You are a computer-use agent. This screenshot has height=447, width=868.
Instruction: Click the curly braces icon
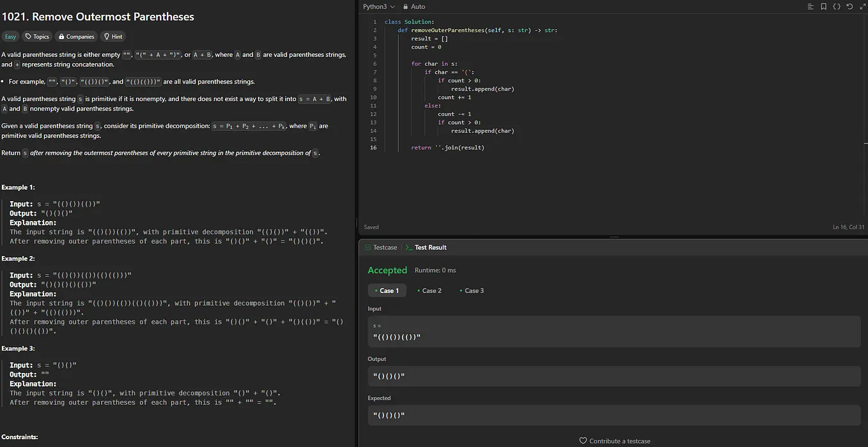click(837, 6)
